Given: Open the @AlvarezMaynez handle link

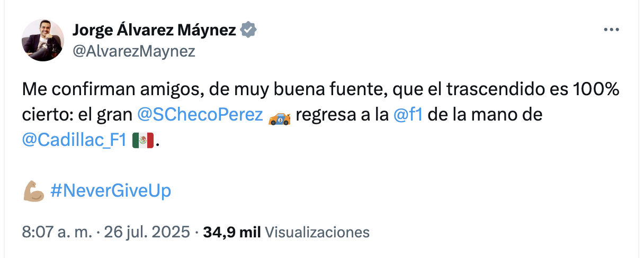Looking at the screenshot, I should [133, 51].
